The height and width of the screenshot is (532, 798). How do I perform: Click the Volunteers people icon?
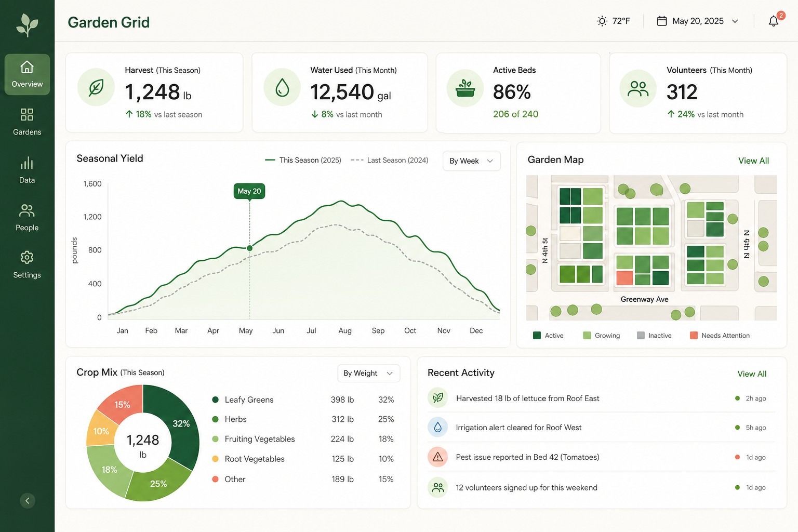[638, 88]
